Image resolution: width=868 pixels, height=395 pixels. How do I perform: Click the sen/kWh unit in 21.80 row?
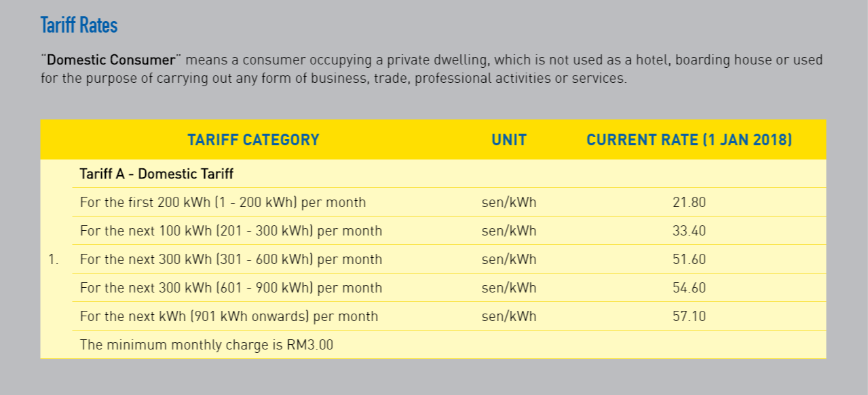(x=509, y=202)
